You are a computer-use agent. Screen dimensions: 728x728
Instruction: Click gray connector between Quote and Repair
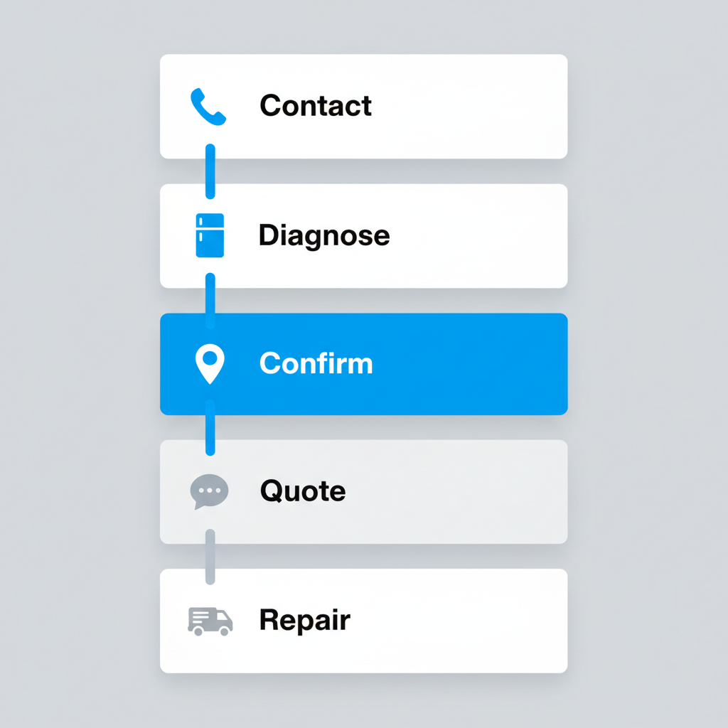coord(210,556)
